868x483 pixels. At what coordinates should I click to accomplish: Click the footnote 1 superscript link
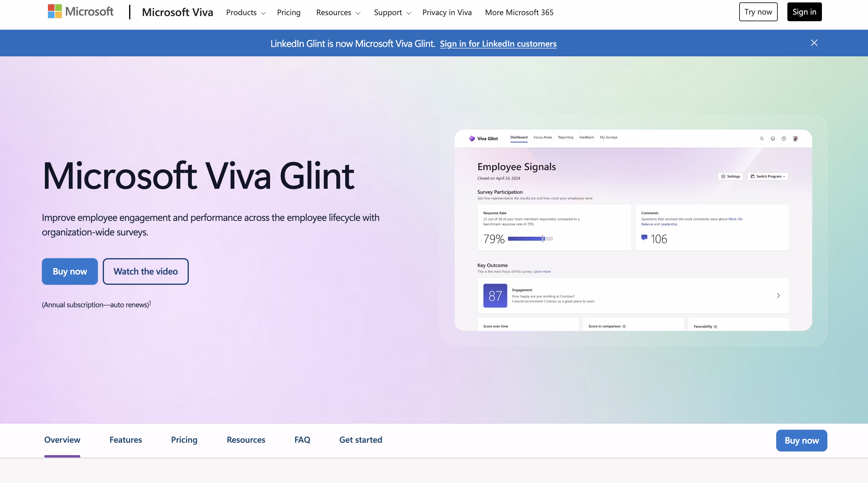tap(150, 302)
